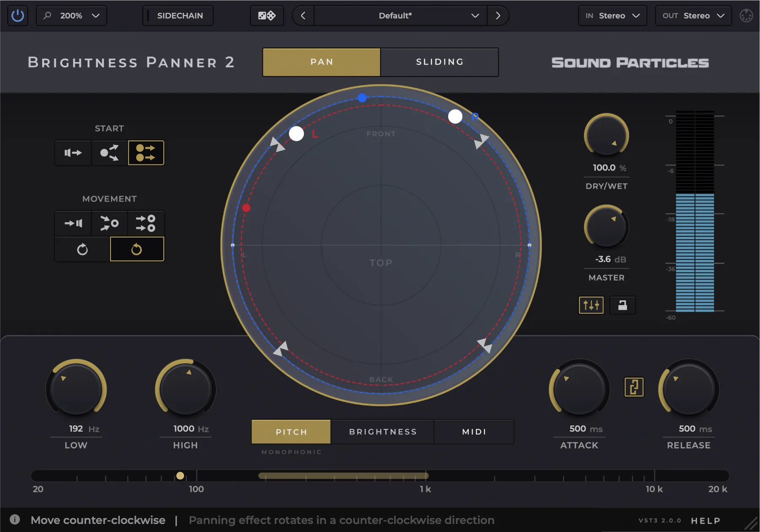760x532 pixels.
Task: Click the white L speaker dot on panner
Action: (x=296, y=134)
